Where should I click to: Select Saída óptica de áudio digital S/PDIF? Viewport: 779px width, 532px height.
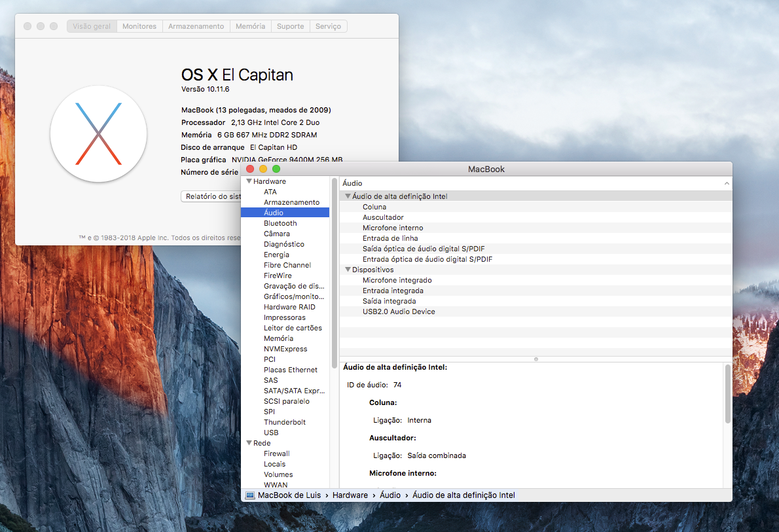point(535,249)
